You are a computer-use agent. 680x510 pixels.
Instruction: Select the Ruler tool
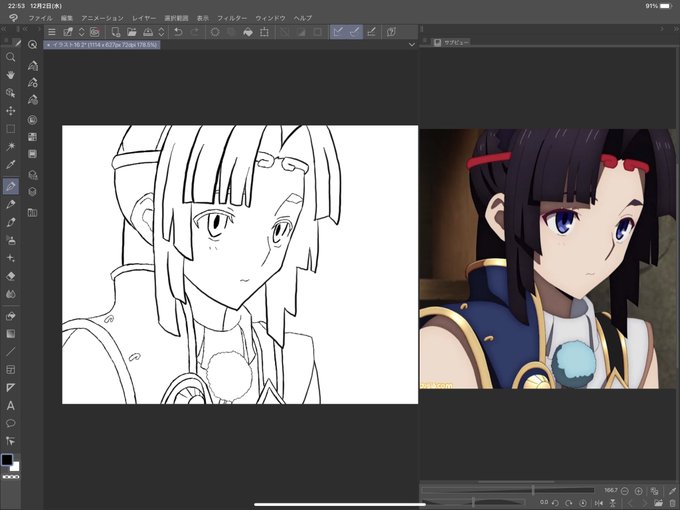tap(11, 387)
